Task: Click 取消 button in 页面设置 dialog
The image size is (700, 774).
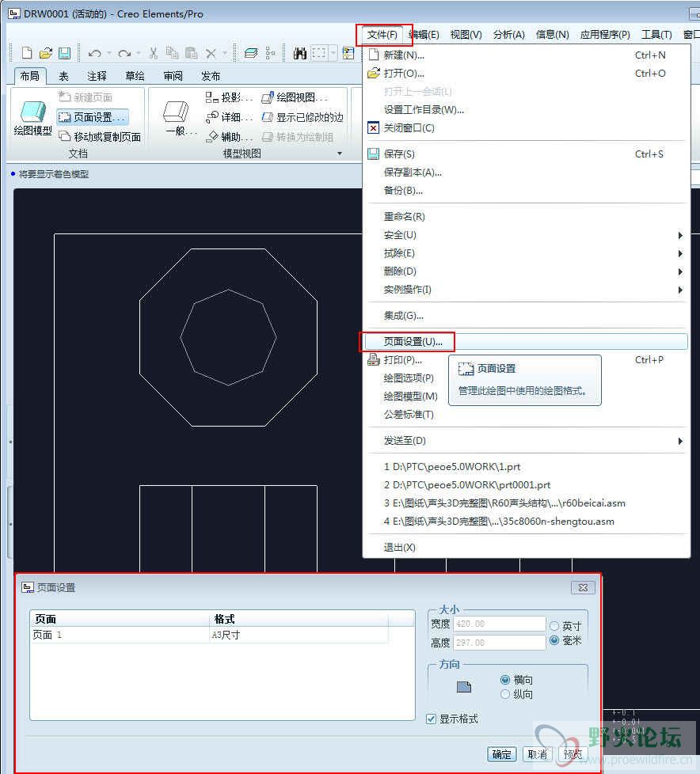Action: click(537, 754)
